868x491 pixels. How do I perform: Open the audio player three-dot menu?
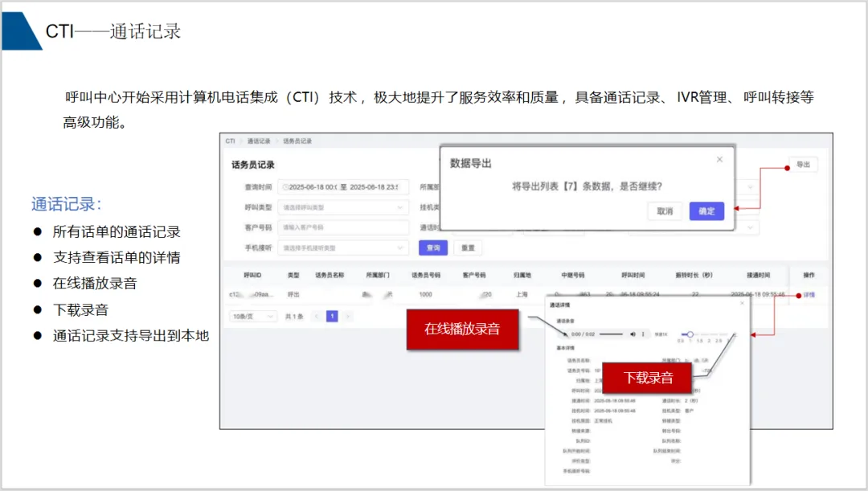[643, 334]
